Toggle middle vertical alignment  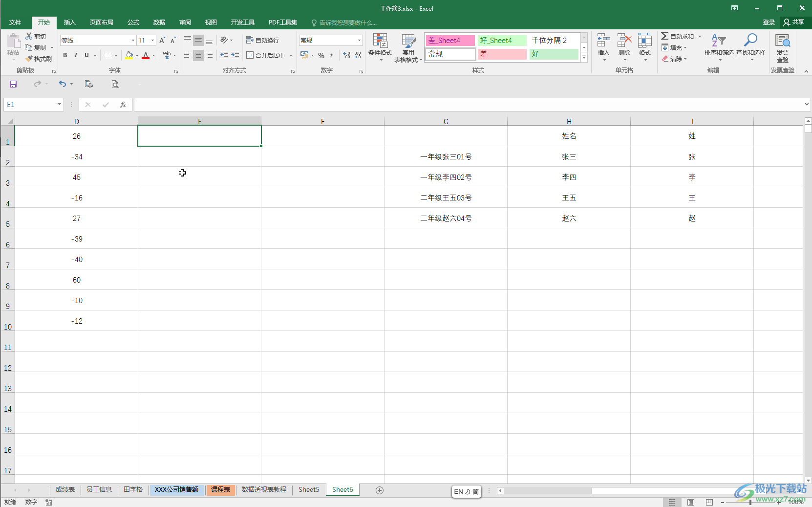198,40
